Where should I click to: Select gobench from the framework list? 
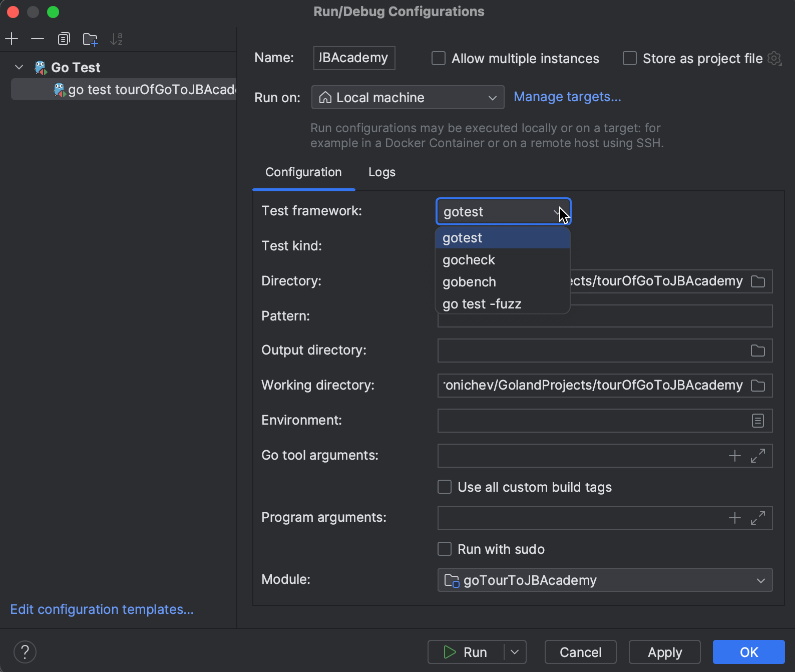click(469, 282)
